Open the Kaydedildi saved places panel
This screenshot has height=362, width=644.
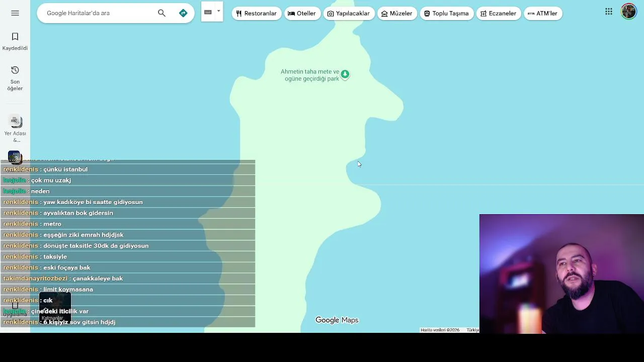point(15,41)
